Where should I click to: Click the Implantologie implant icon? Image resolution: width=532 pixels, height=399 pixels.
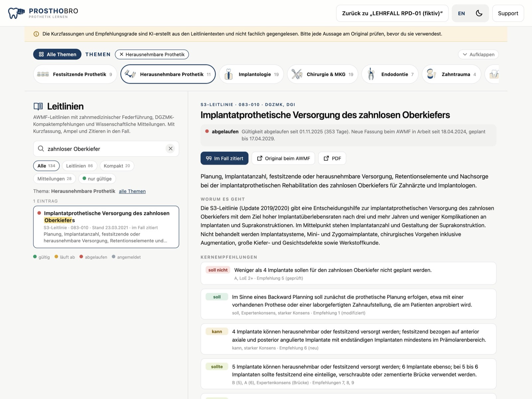coord(228,74)
